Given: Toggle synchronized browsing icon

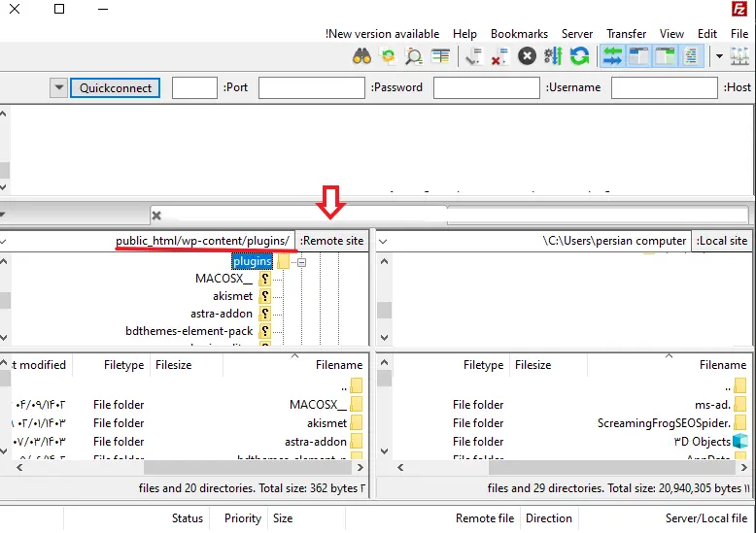Looking at the screenshot, I should [388, 56].
